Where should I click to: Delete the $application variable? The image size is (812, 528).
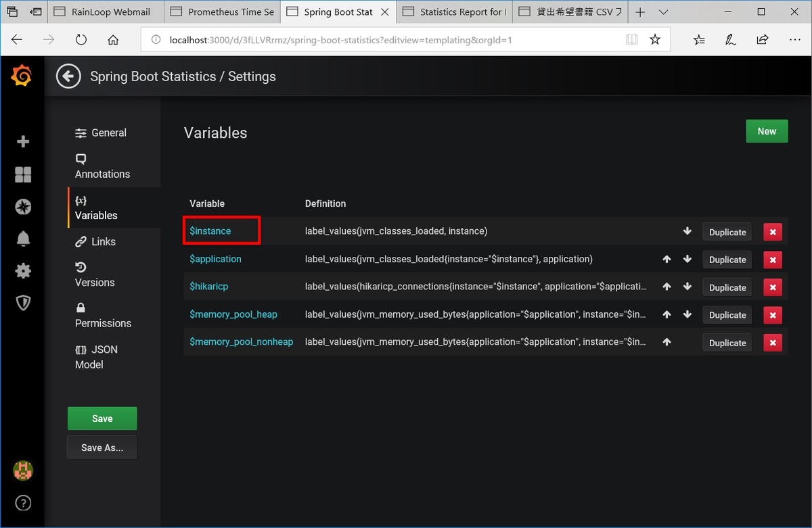(x=773, y=260)
